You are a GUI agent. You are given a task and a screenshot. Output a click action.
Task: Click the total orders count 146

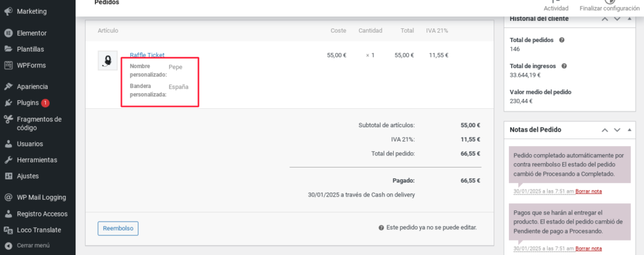pyautogui.click(x=514, y=49)
